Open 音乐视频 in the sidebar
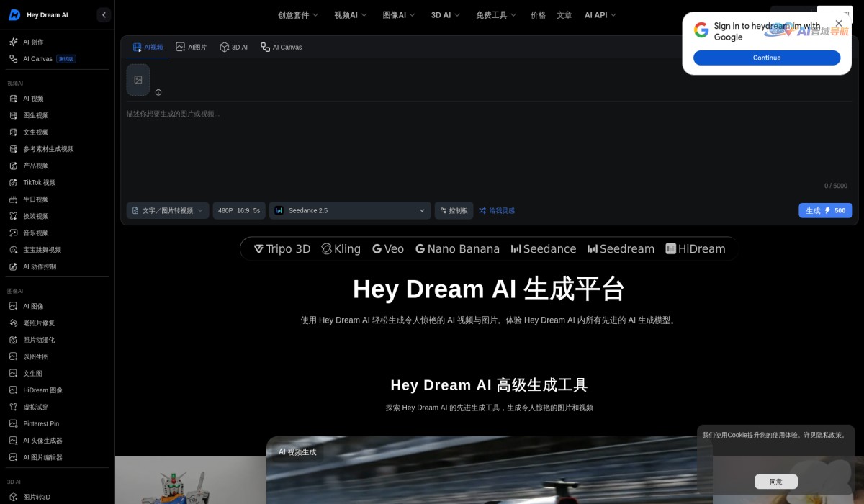This screenshot has height=504, width=864. (58, 233)
